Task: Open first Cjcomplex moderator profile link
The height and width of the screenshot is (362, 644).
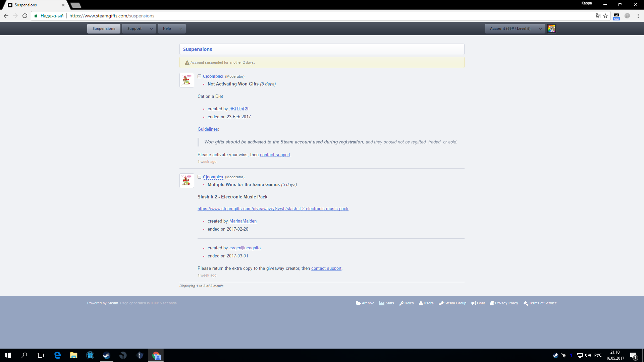Action: [x=213, y=76]
